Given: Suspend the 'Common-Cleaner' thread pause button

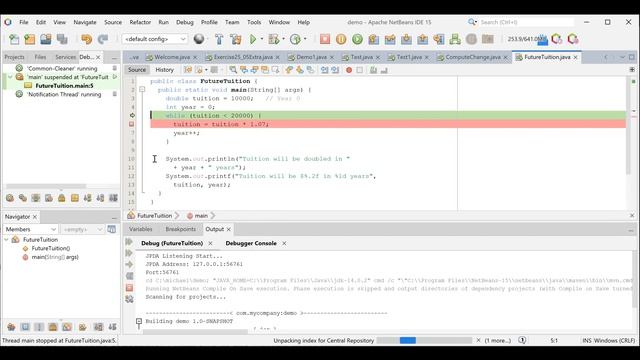Looking at the screenshot, I should tap(115, 69).
